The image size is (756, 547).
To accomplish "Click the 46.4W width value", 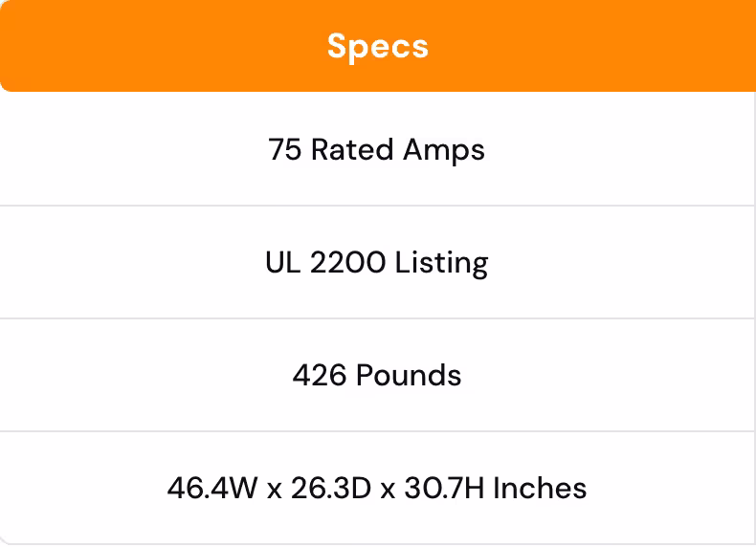I will 212,488.
